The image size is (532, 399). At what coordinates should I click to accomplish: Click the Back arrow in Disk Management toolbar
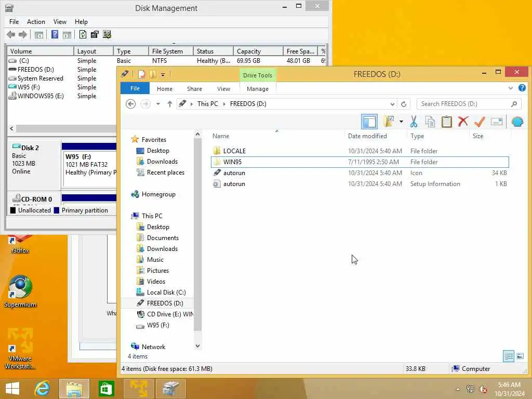[x=11, y=35]
